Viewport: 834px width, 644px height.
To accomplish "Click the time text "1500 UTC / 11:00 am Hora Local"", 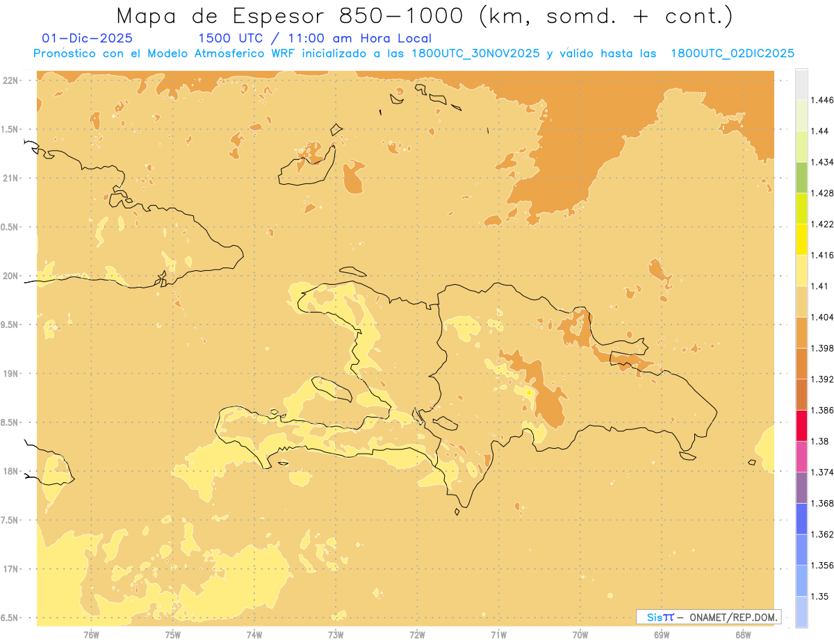I will 315,39.
